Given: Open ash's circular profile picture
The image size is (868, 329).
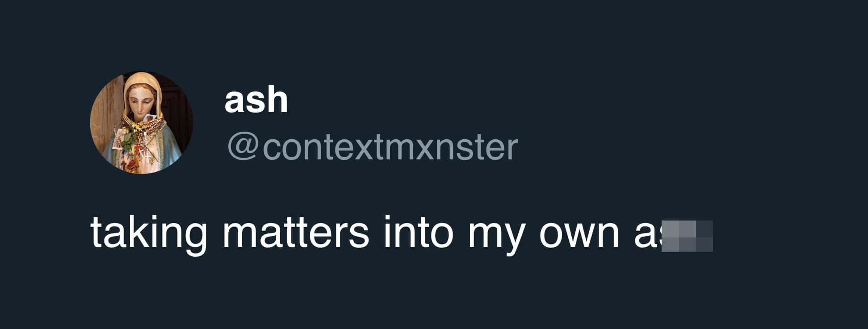Looking at the screenshot, I should click(142, 123).
